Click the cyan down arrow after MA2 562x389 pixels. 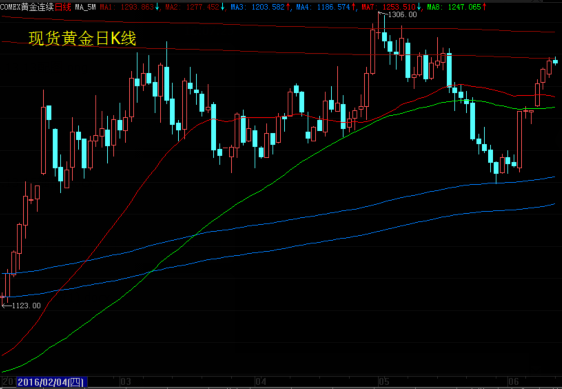pos(223,7)
